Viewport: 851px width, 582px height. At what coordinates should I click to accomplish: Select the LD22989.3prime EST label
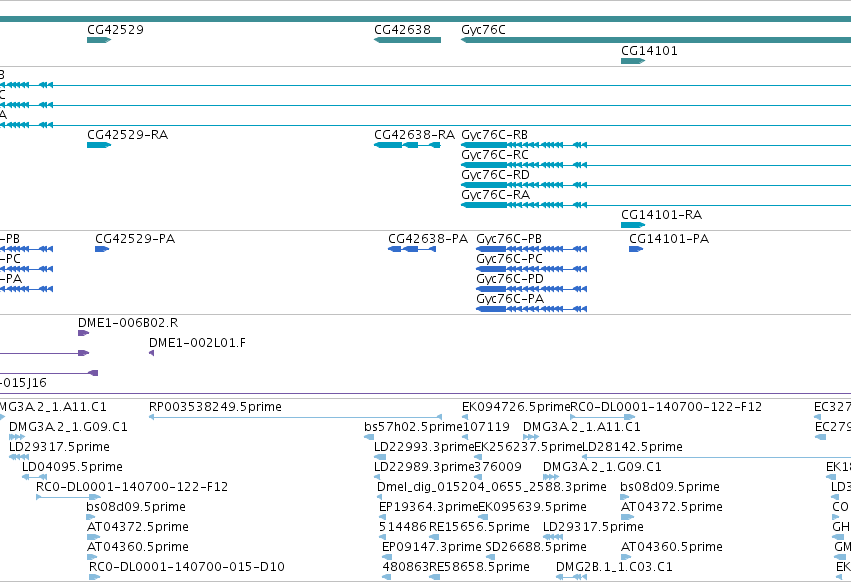(x=424, y=467)
